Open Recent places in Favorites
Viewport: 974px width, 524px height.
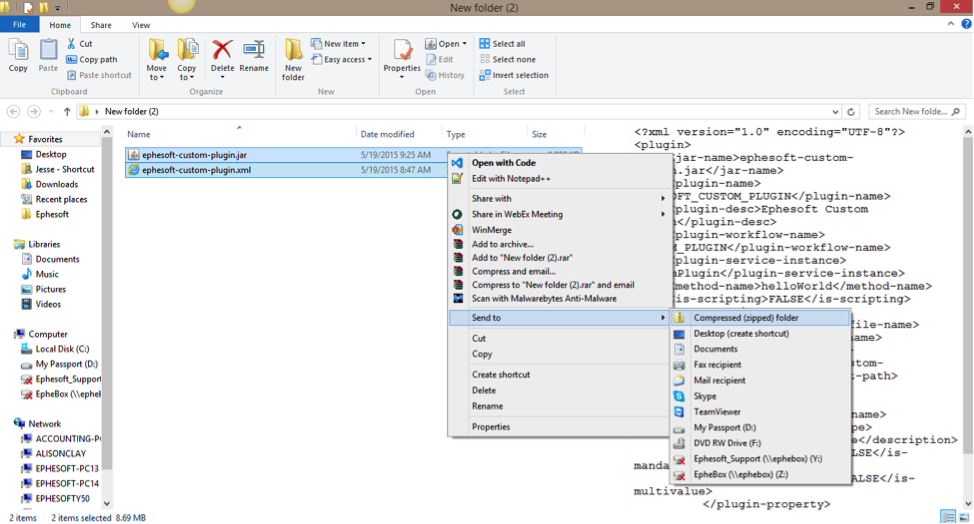point(61,199)
